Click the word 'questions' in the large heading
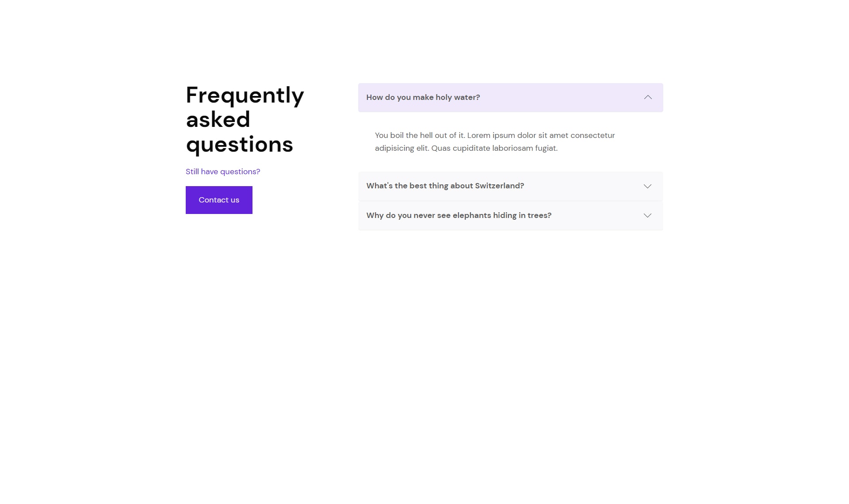The width and height of the screenshot is (849, 504). pos(239,145)
